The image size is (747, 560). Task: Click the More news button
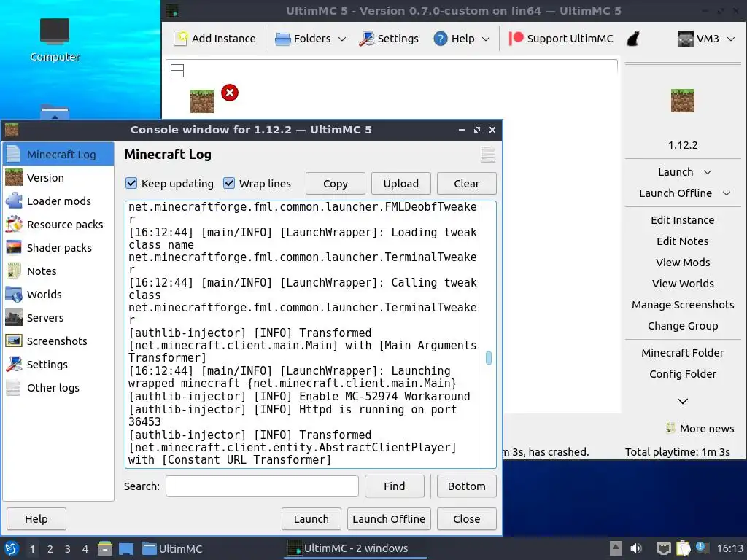coord(700,429)
